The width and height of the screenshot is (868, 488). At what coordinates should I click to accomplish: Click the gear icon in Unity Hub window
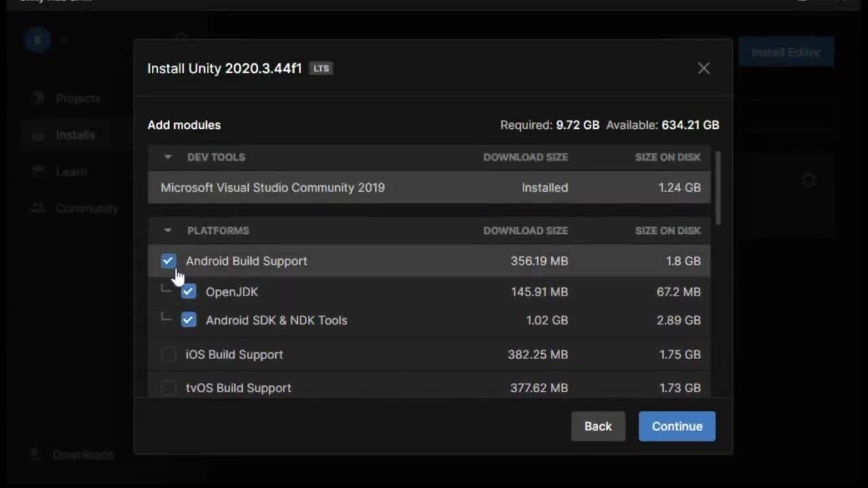pos(808,180)
